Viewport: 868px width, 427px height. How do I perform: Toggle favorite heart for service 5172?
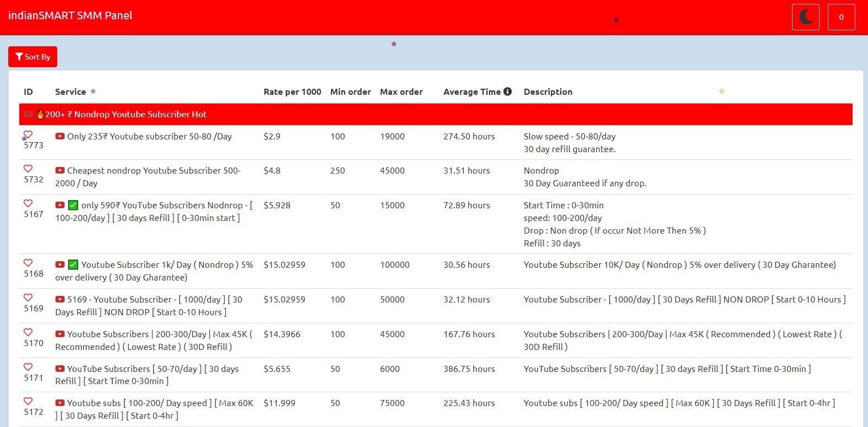point(28,401)
